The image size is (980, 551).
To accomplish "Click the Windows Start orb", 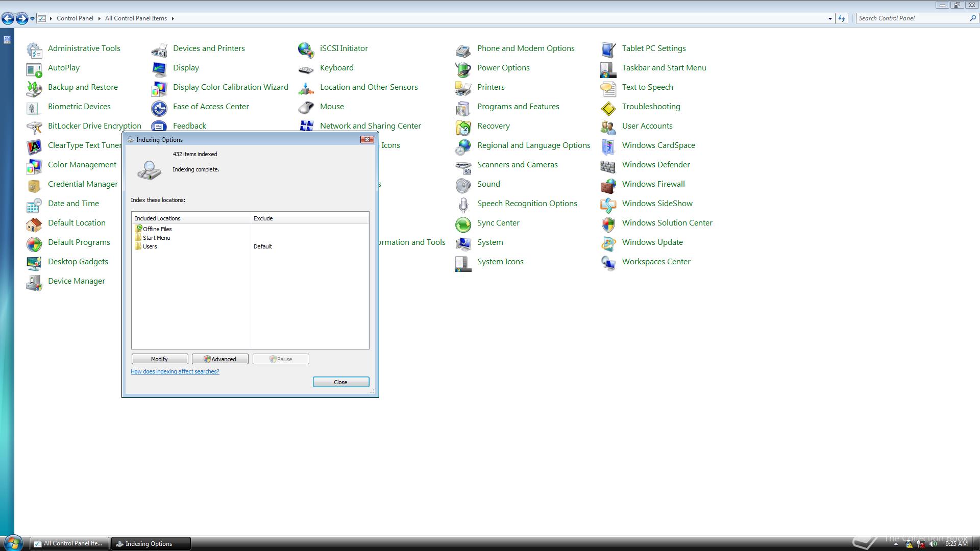I will [x=13, y=543].
